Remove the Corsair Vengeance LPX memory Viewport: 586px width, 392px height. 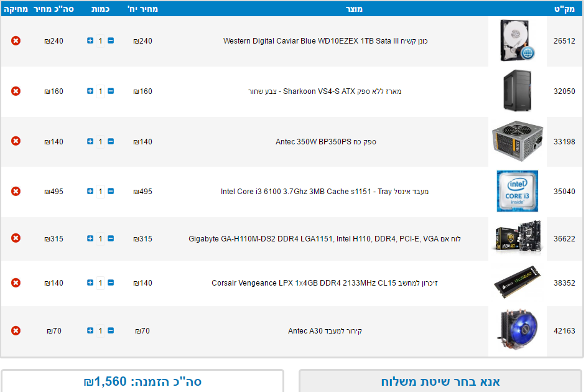pos(16,283)
